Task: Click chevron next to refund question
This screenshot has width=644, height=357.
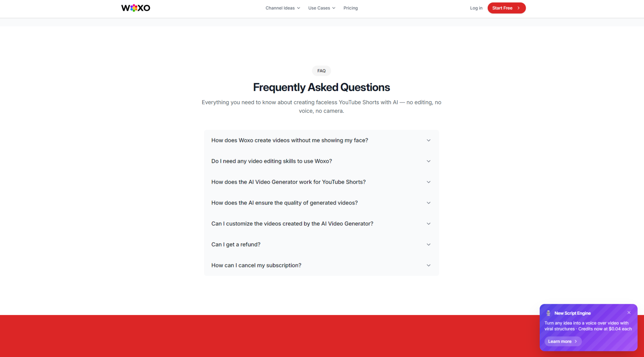Action: (x=428, y=244)
